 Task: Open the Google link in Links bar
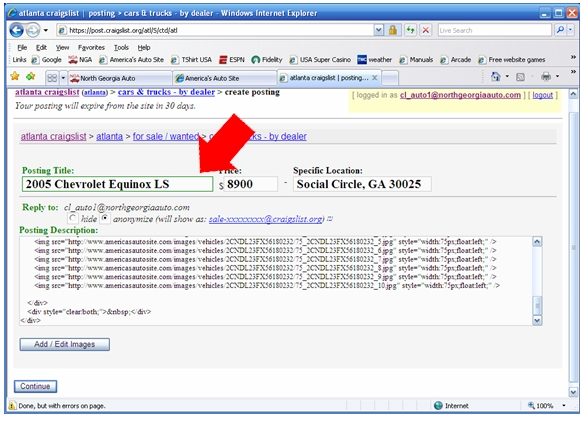pos(47,60)
